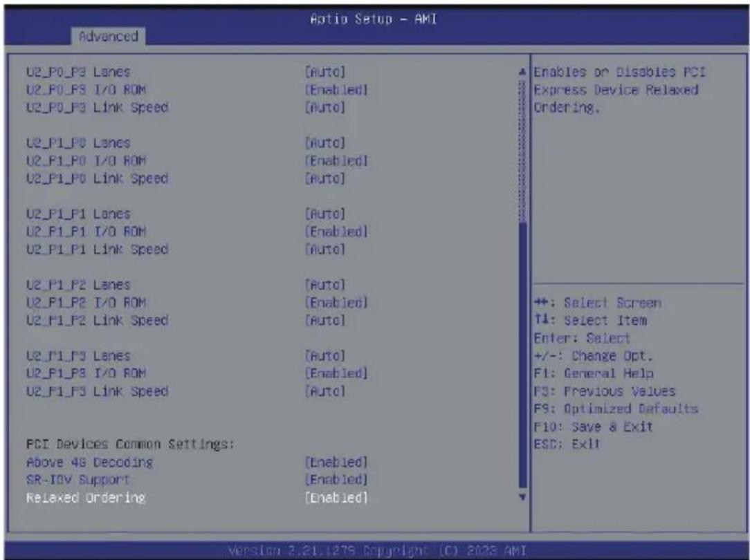The width and height of the screenshot is (750, 560).
Task: Toggle Relaxed Ordering Enabled value
Action: pyautogui.click(x=336, y=497)
